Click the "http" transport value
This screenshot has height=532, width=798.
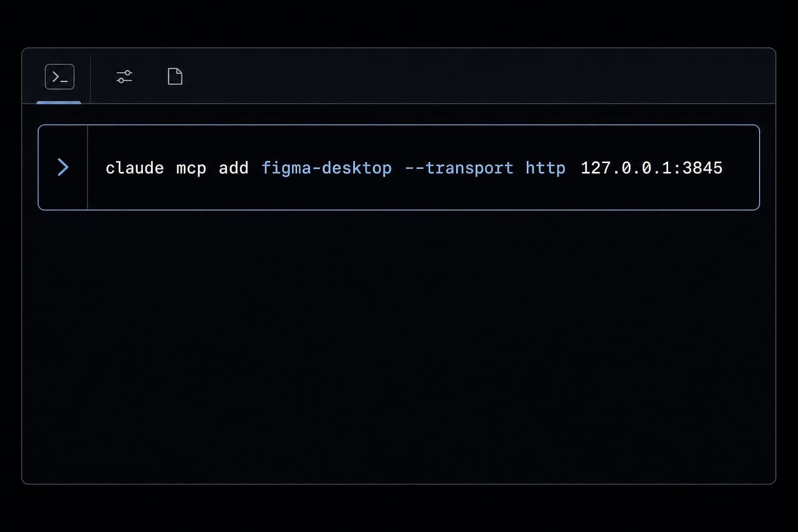[x=546, y=168]
